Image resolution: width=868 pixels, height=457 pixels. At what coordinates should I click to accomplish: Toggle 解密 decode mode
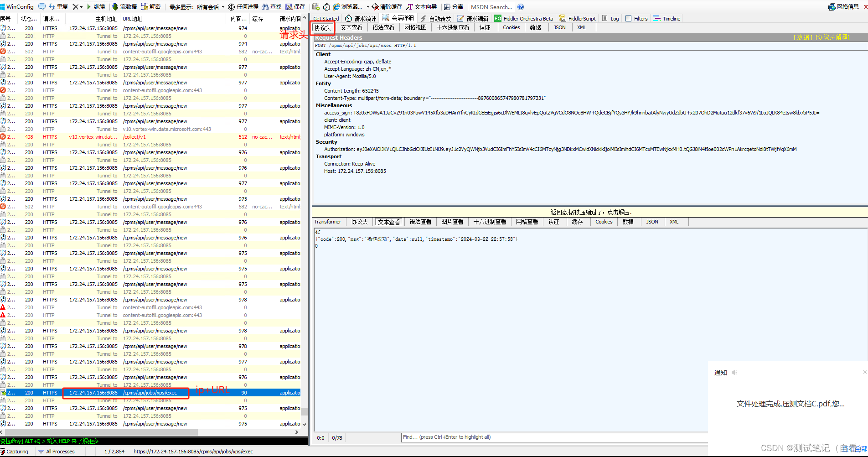click(151, 7)
